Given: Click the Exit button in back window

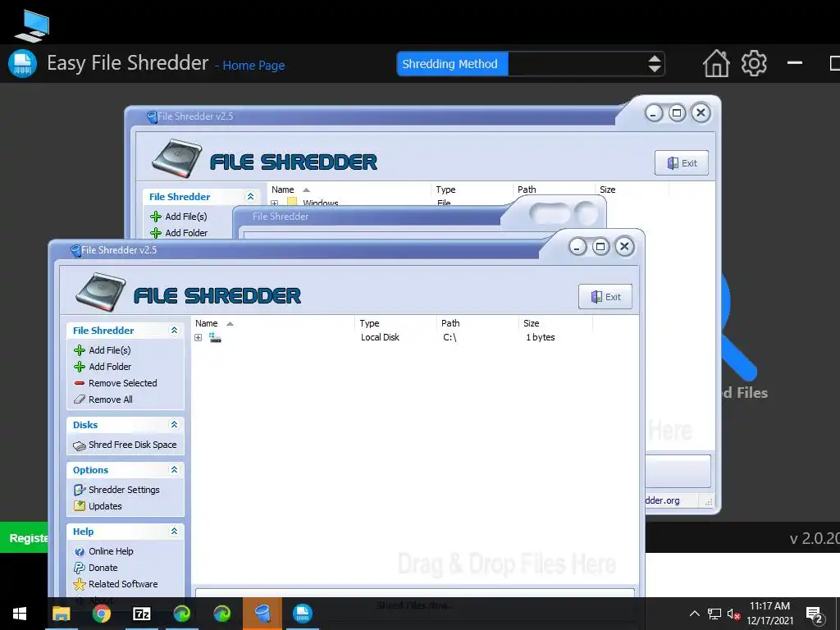Looking at the screenshot, I should (x=682, y=163).
